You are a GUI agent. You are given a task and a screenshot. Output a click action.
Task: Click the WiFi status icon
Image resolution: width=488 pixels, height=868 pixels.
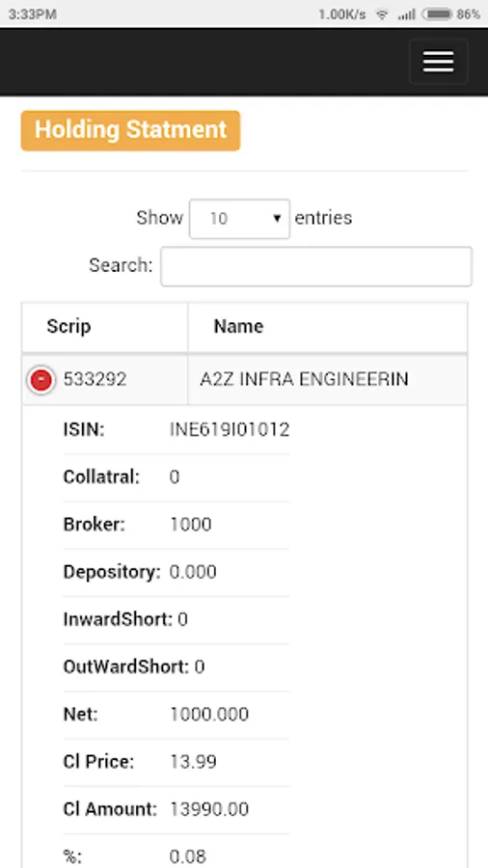pyautogui.click(x=382, y=14)
